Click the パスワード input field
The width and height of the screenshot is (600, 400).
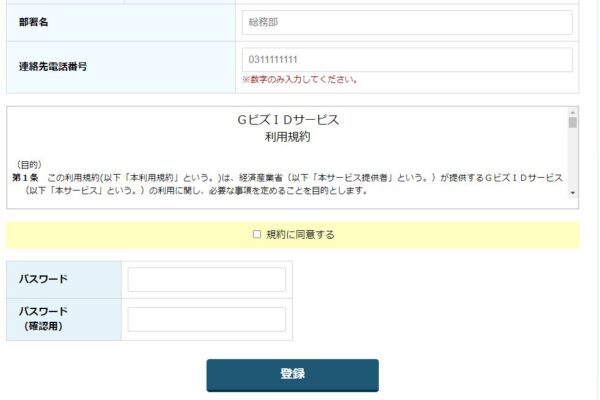tap(207, 279)
